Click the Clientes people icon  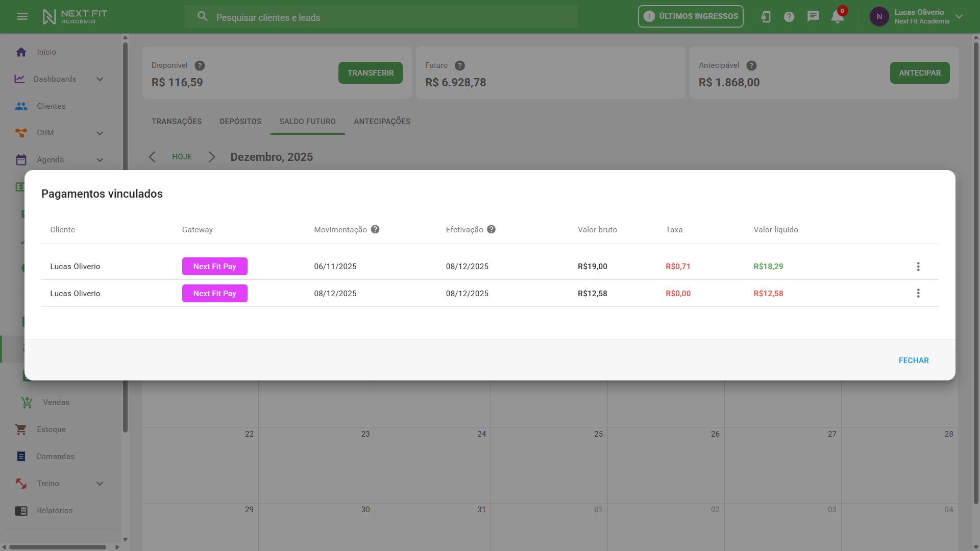pyautogui.click(x=21, y=106)
